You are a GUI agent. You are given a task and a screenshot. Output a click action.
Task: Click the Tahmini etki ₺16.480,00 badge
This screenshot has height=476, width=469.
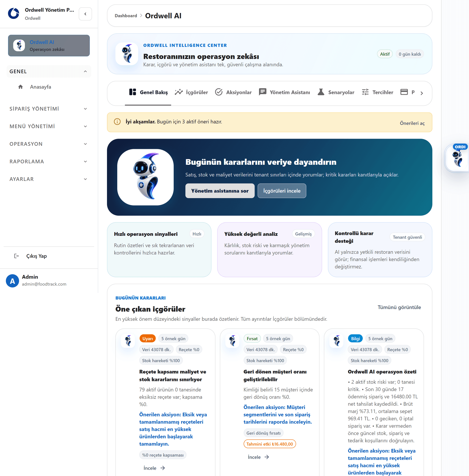270,444
